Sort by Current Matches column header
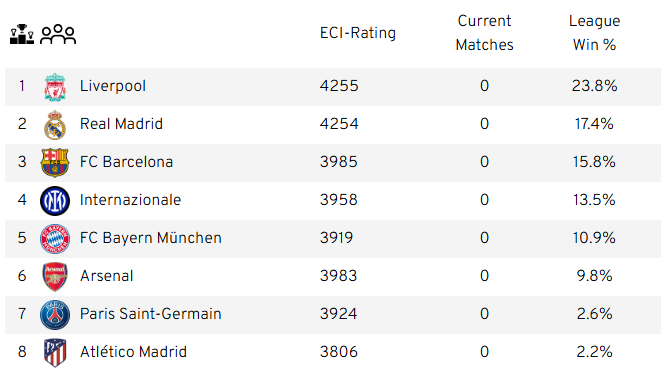The image size is (661, 370). [x=484, y=33]
